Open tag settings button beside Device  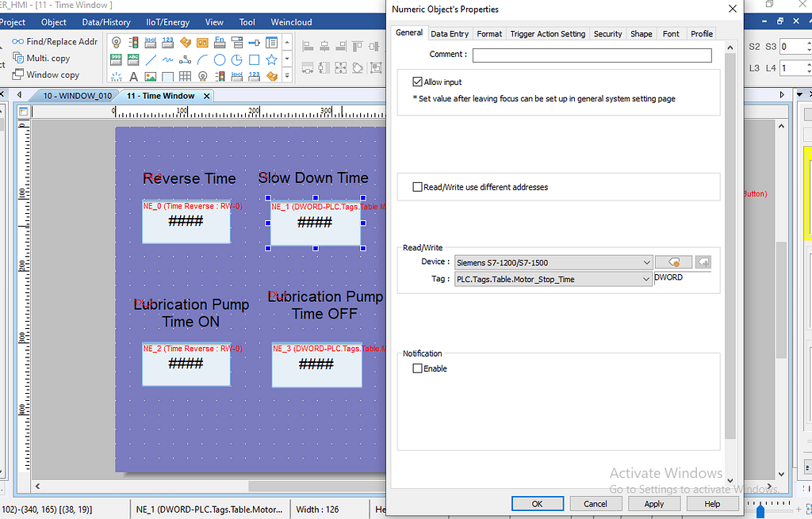673,262
